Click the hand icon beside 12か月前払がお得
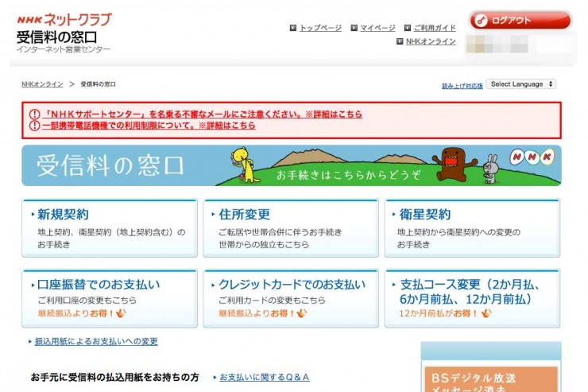The width and height of the screenshot is (588, 392). point(486,312)
